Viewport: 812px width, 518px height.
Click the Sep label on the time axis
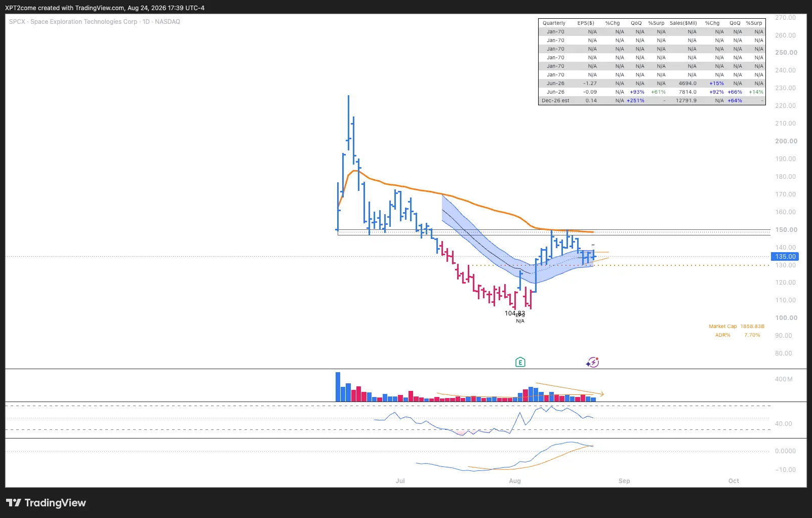coord(624,481)
